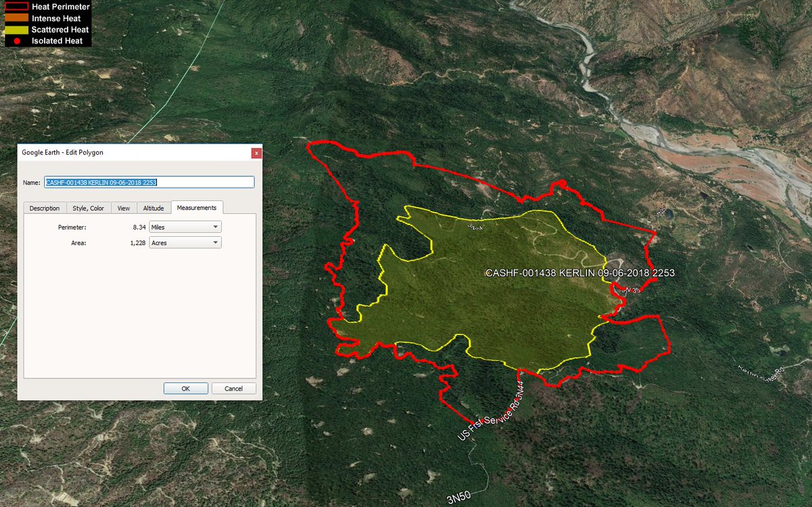Click inside the polygon Name field

pyautogui.click(x=149, y=181)
